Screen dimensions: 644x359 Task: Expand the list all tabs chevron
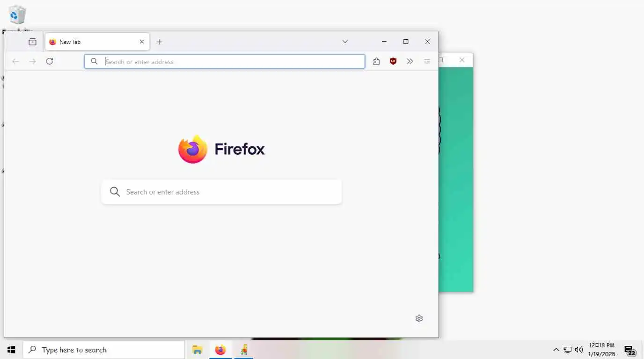(x=345, y=42)
